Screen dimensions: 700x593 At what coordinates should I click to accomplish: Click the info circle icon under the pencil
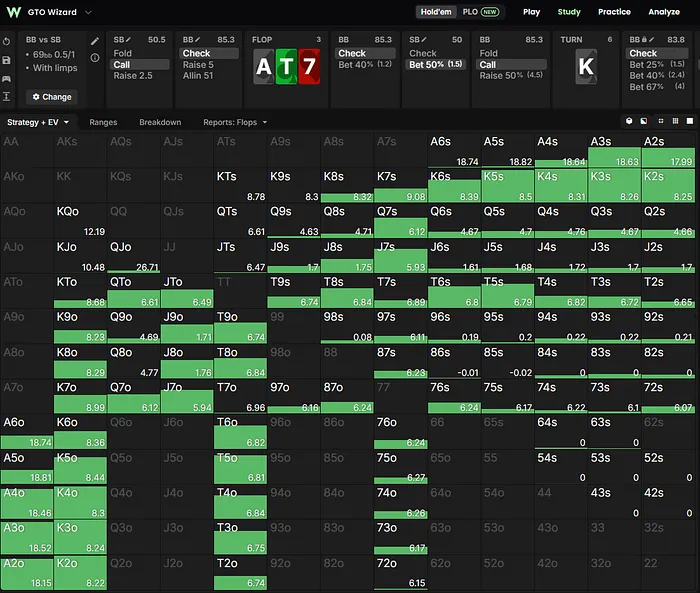[95, 58]
